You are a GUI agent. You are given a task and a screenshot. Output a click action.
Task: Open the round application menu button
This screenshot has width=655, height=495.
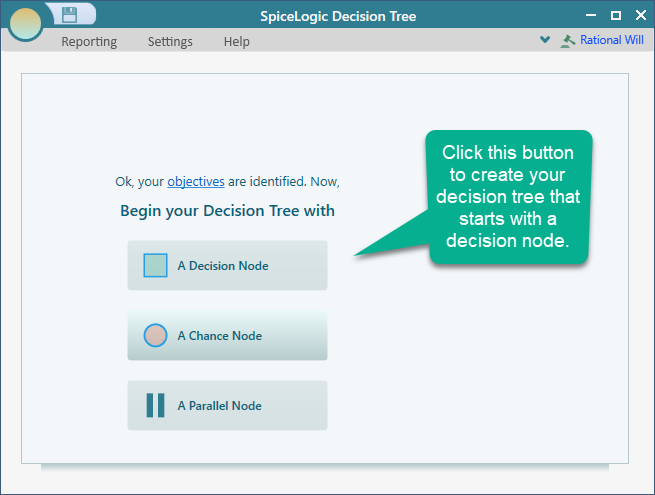pyautogui.click(x=25, y=24)
